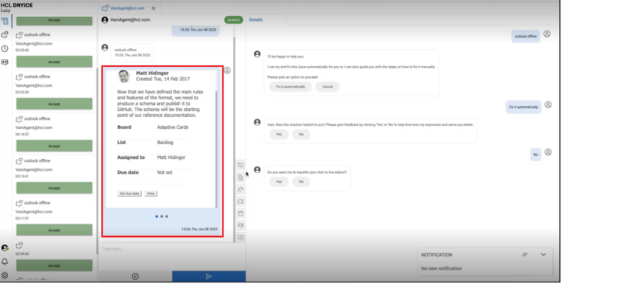
Task: Close the VaniAgent@hcl.com chat tab
Action: pyautogui.click(x=153, y=8)
